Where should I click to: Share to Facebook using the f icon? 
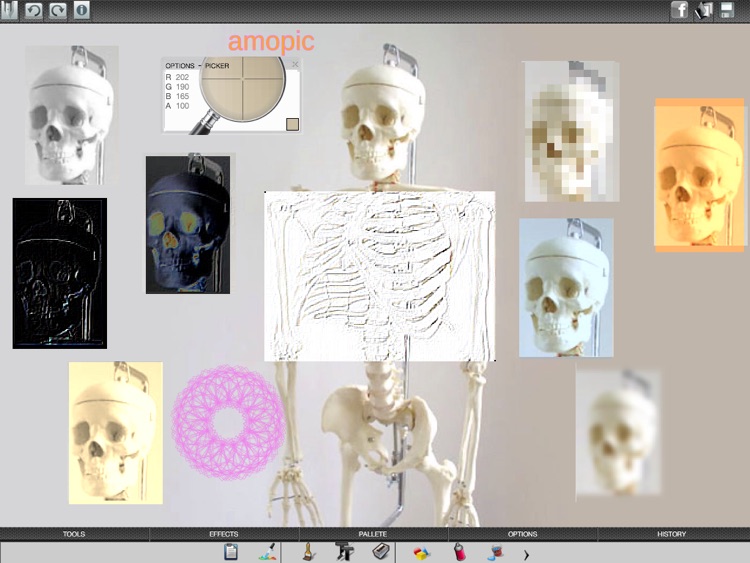coord(680,10)
